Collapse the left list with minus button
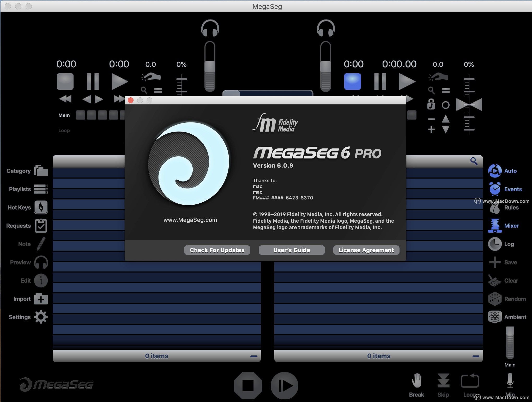The image size is (532, 402). coord(253,356)
